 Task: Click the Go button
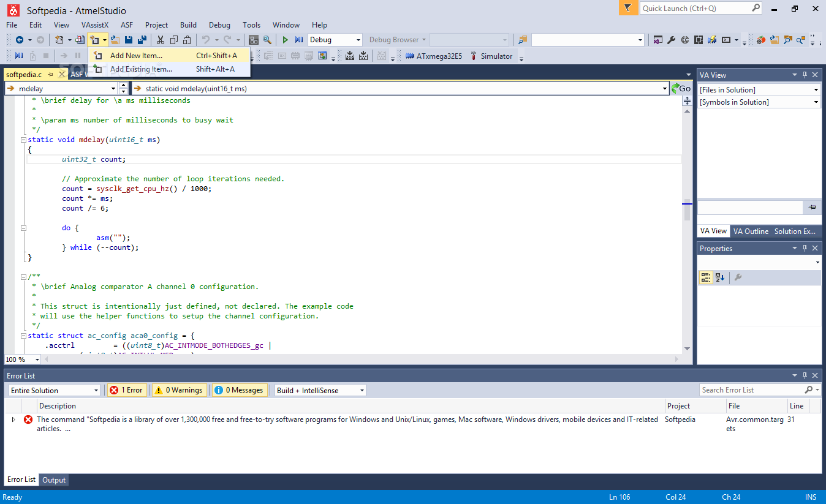click(680, 88)
